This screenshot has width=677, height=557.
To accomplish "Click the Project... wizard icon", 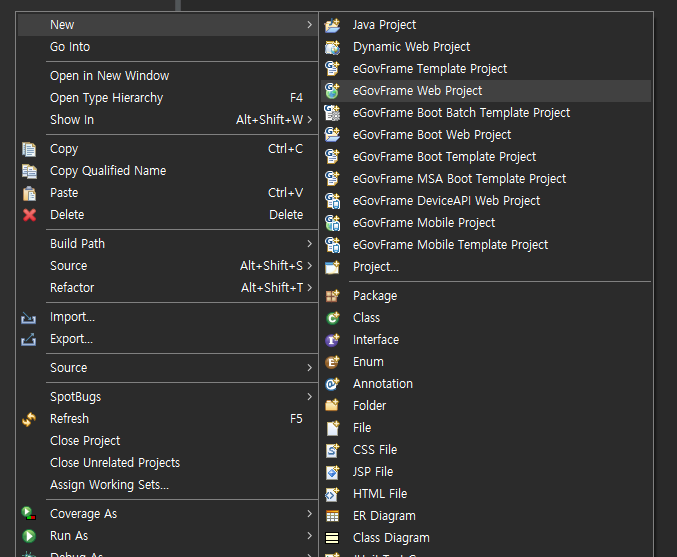I will point(332,267).
